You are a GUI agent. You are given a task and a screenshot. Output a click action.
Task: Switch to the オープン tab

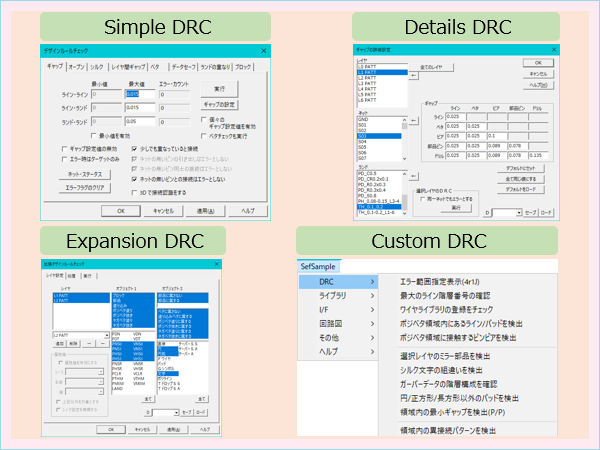pyautogui.click(x=78, y=66)
